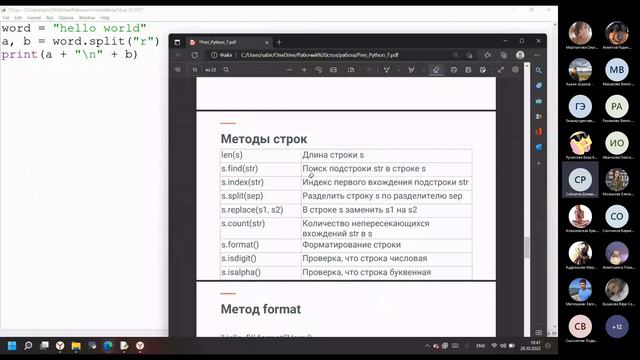The image size is (640, 360).
Task: Select the PDF Erase tool
Action: click(436, 70)
